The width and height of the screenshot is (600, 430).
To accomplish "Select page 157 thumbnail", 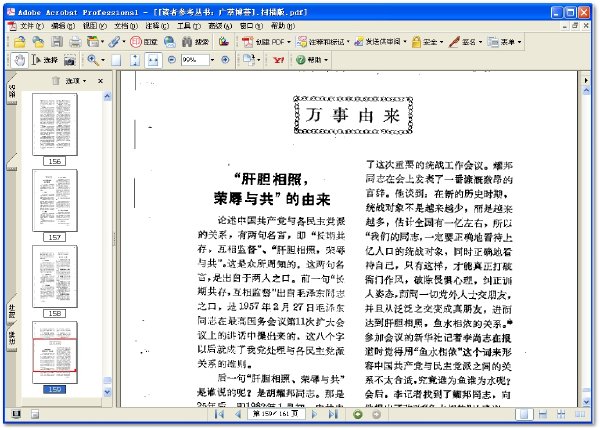I will tap(55, 200).
